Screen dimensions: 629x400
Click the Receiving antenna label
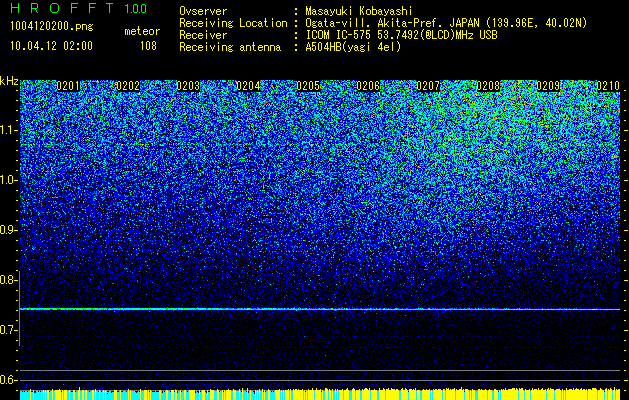[x=230, y=47]
